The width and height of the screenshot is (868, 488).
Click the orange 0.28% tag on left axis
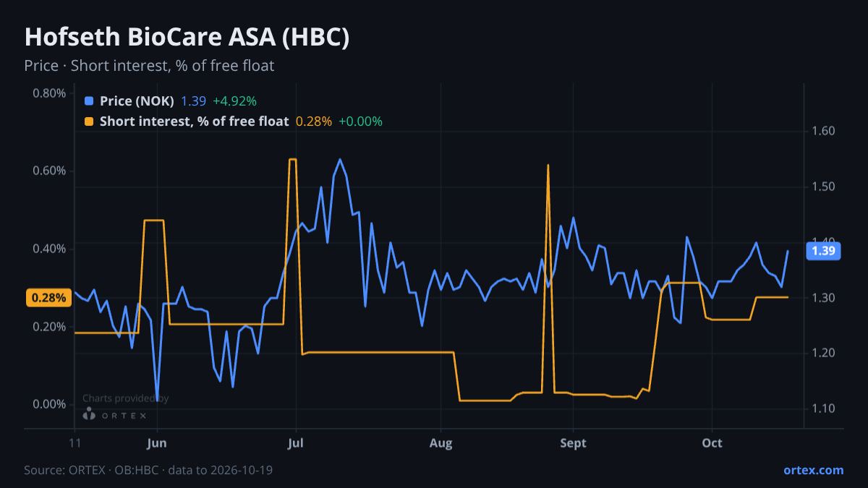(48, 298)
